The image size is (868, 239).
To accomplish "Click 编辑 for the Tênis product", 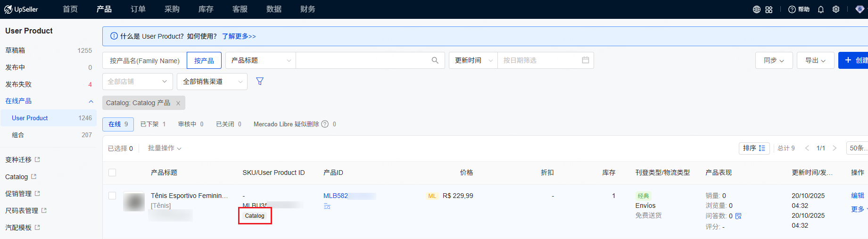I will 857,196.
